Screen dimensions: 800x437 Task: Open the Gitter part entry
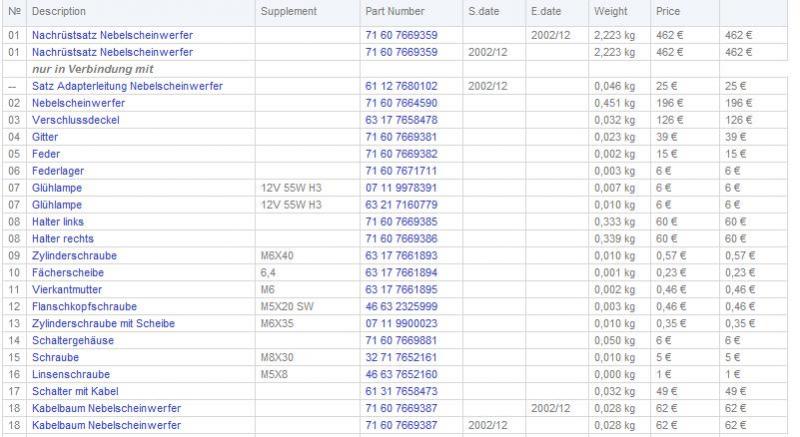[x=46, y=137]
